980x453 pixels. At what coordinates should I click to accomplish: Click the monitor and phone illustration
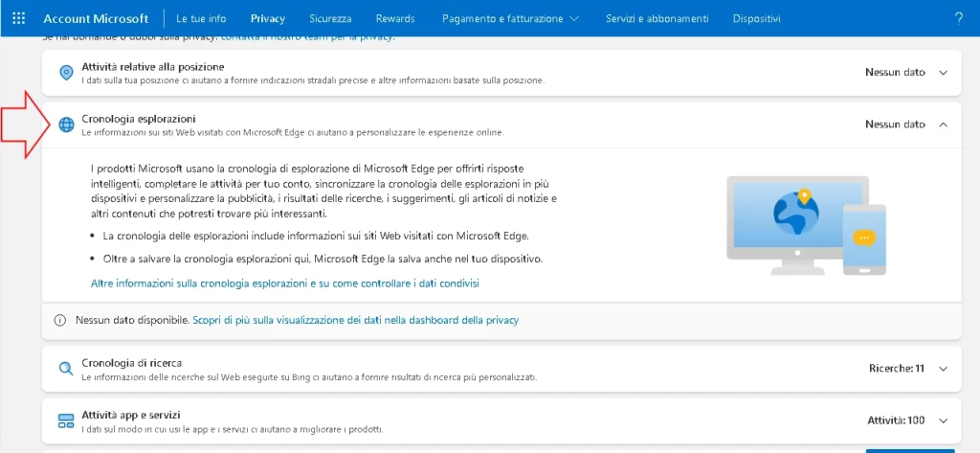[x=806, y=226]
